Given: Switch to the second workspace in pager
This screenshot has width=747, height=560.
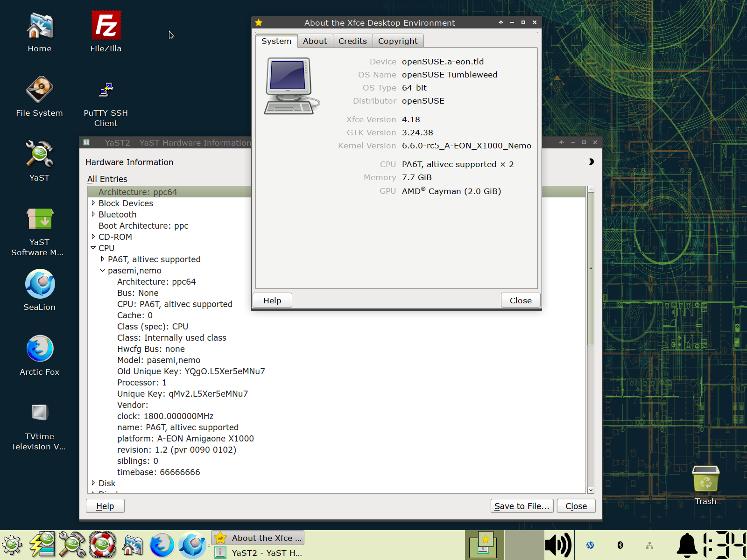Looking at the screenshot, I should [524, 545].
